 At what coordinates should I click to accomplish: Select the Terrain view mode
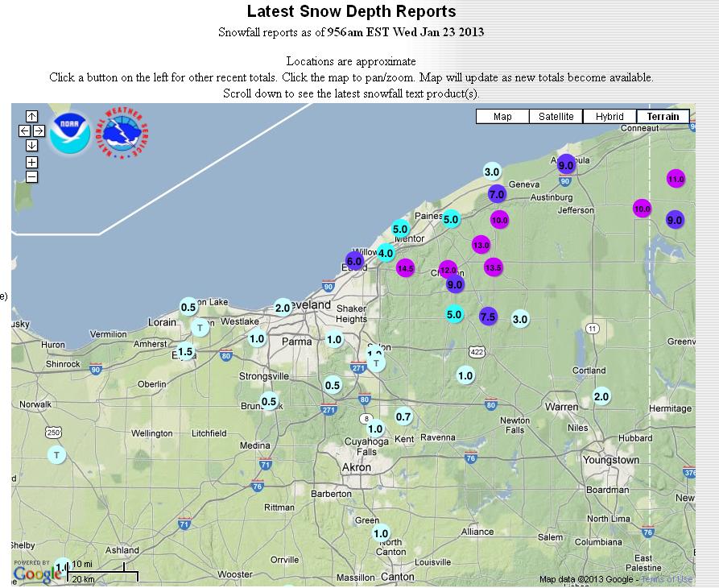point(663,116)
